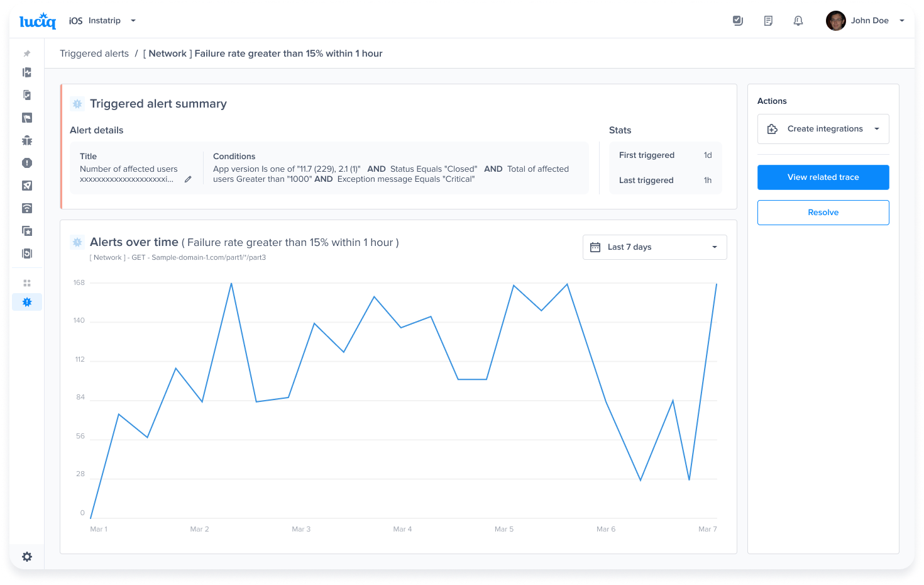This screenshot has height=585, width=924.
Task: Open the John Doe account menu
Action: 866,21
